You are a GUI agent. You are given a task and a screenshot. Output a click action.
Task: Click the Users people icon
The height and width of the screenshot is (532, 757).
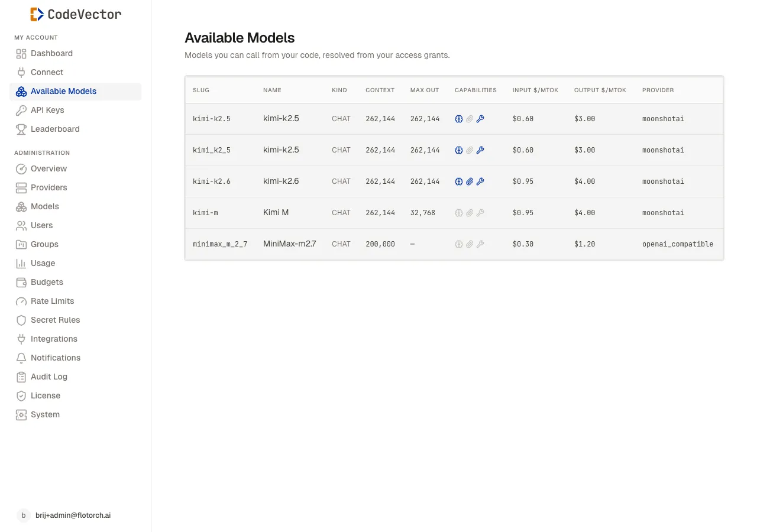pos(21,226)
